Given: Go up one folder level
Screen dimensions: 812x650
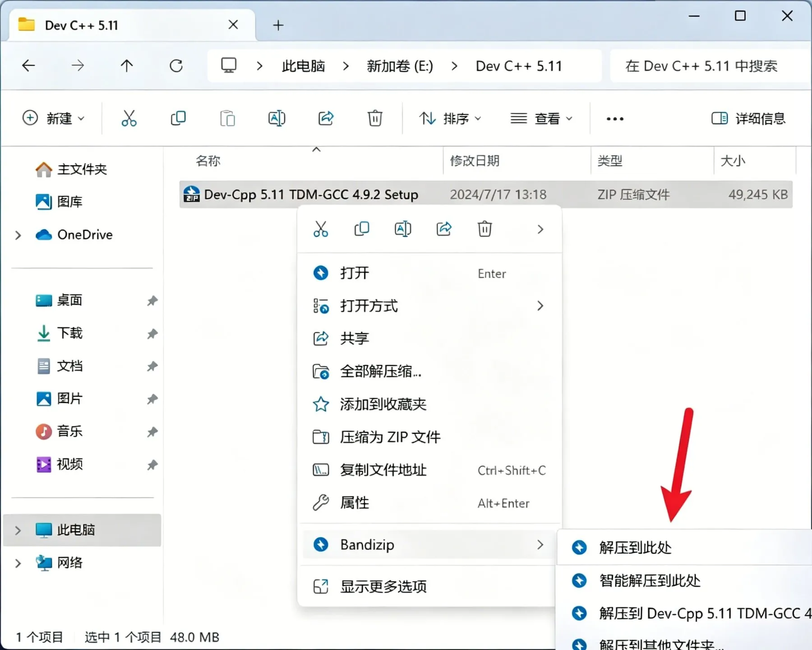Looking at the screenshot, I should tap(127, 66).
